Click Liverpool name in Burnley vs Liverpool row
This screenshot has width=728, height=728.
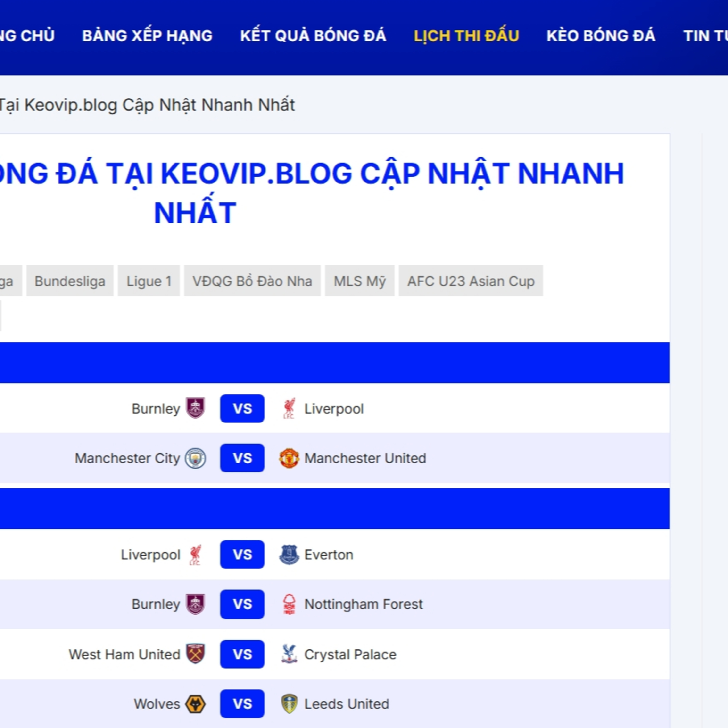[334, 409]
